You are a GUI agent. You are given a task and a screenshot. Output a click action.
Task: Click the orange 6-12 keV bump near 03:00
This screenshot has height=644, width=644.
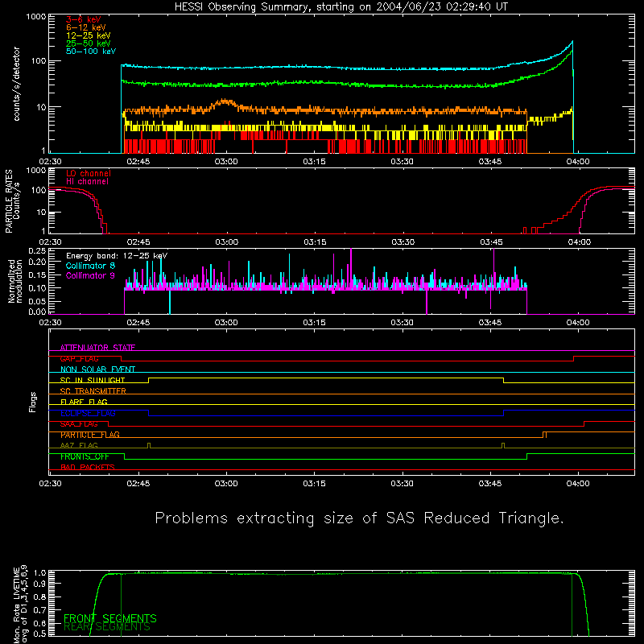(225, 101)
